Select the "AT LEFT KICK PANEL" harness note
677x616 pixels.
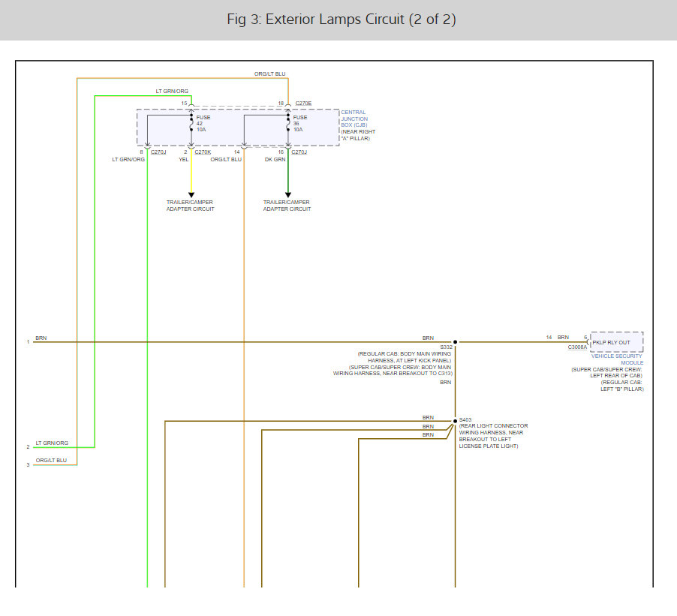[423, 360]
